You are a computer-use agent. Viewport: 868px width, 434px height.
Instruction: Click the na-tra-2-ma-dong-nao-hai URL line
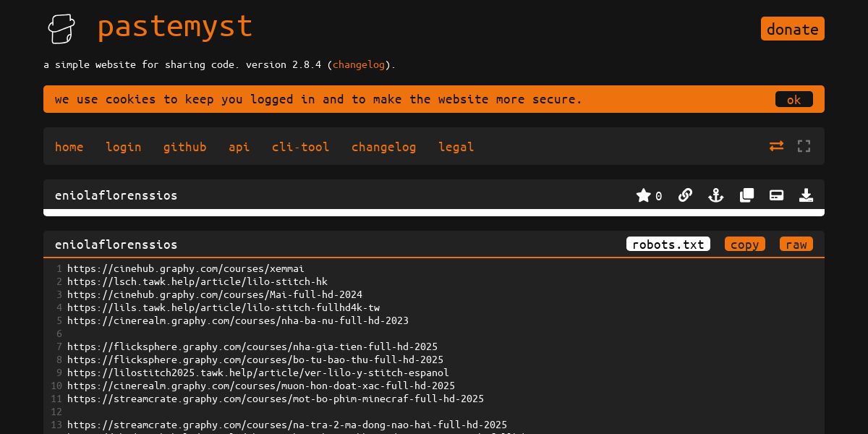point(287,425)
